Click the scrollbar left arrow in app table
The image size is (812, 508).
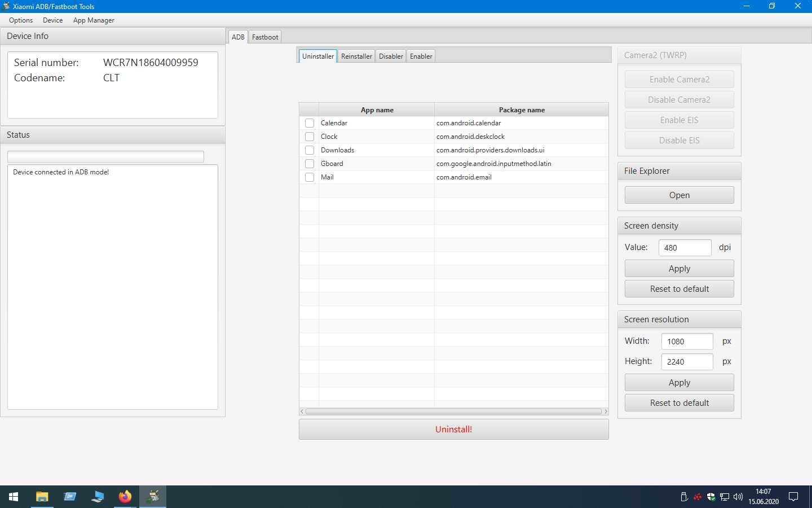(302, 411)
